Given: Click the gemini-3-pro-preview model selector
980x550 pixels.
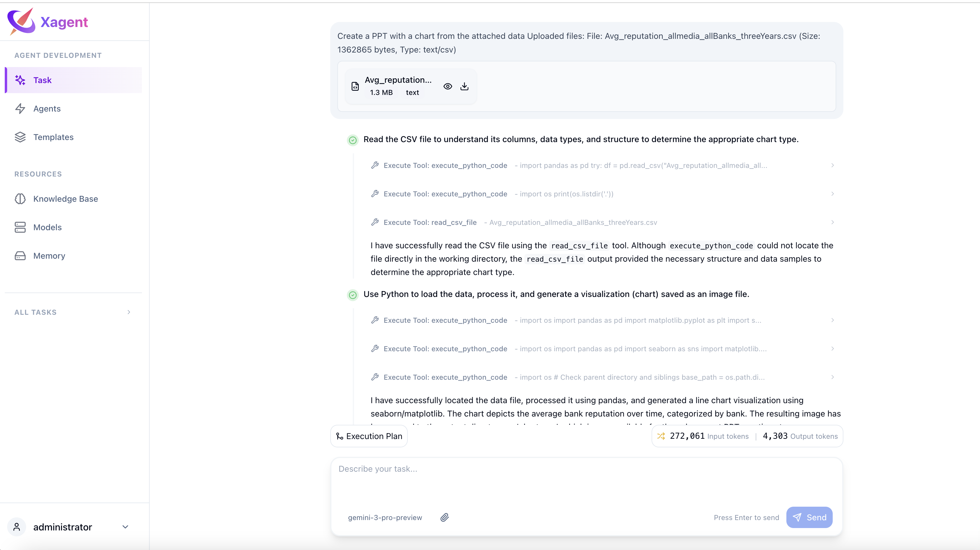Looking at the screenshot, I should pos(385,517).
